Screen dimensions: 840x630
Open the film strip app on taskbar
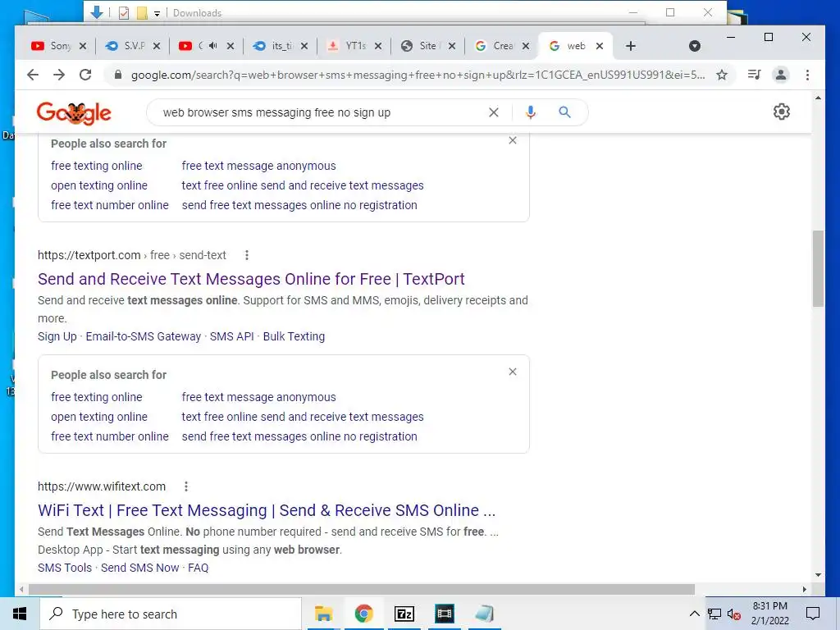tap(444, 614)
